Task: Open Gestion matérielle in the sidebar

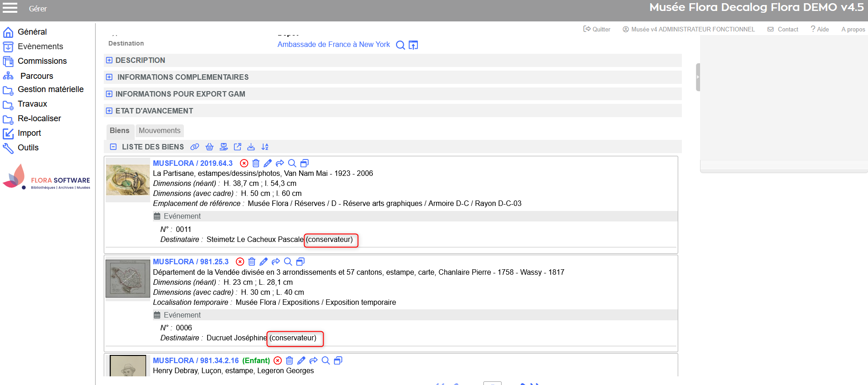Action: coord(51,89)
